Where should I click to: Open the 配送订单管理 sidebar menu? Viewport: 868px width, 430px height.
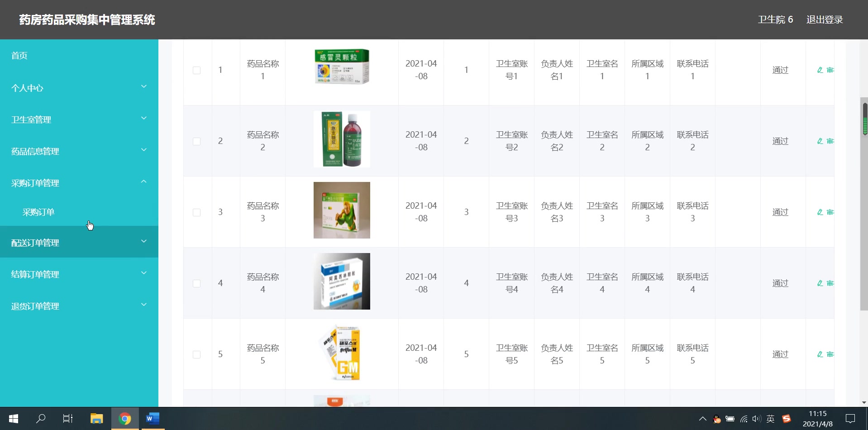[x=79, y=243]
